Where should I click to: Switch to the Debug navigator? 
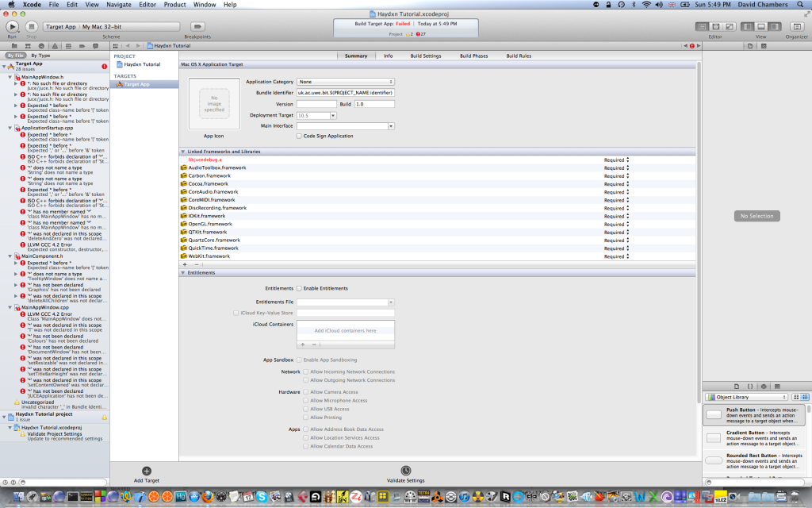[68, 46]
